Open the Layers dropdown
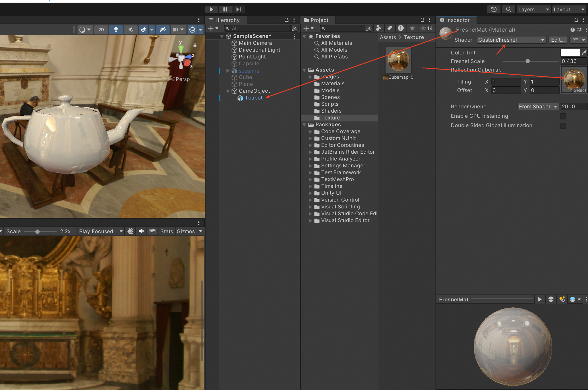 click(534, 9)
